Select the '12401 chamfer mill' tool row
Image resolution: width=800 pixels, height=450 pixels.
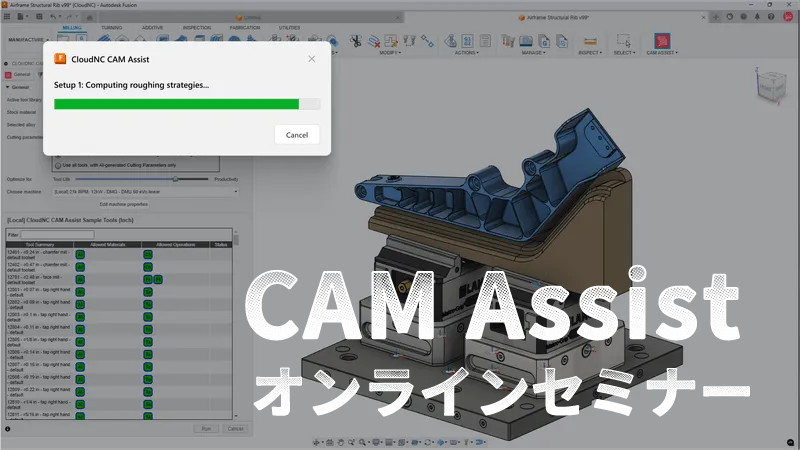click(119, 255)
